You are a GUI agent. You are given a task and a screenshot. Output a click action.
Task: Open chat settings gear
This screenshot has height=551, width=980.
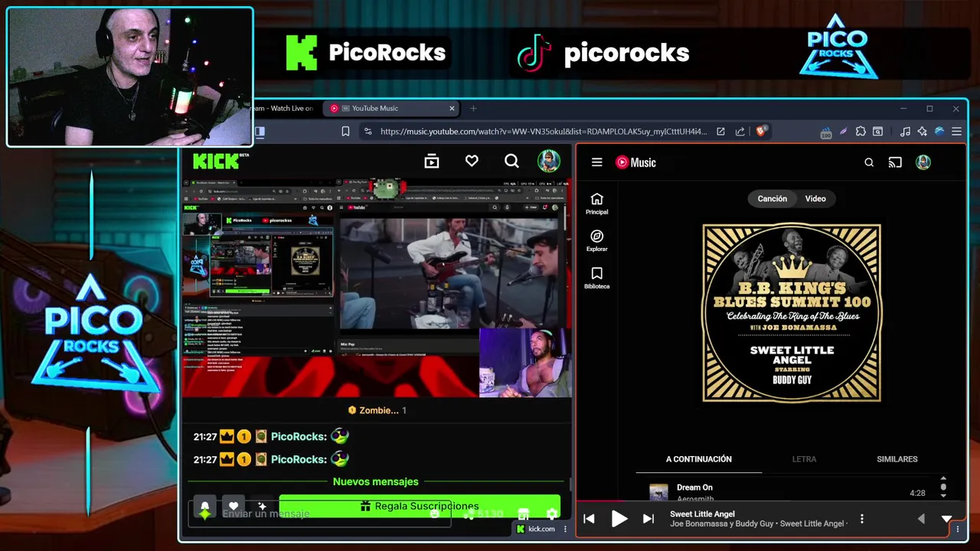tap(551, 514)
